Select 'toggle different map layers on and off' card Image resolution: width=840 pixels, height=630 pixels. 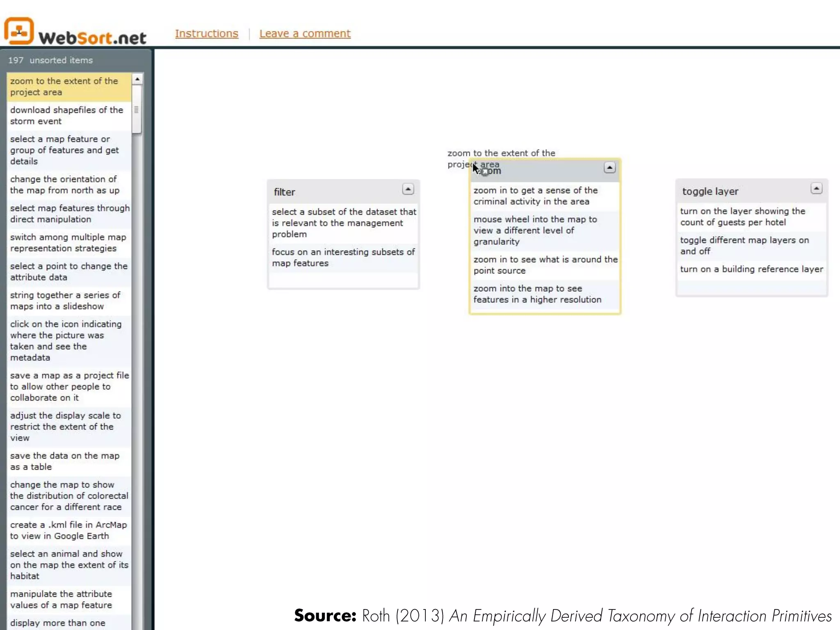coord(744,246)
